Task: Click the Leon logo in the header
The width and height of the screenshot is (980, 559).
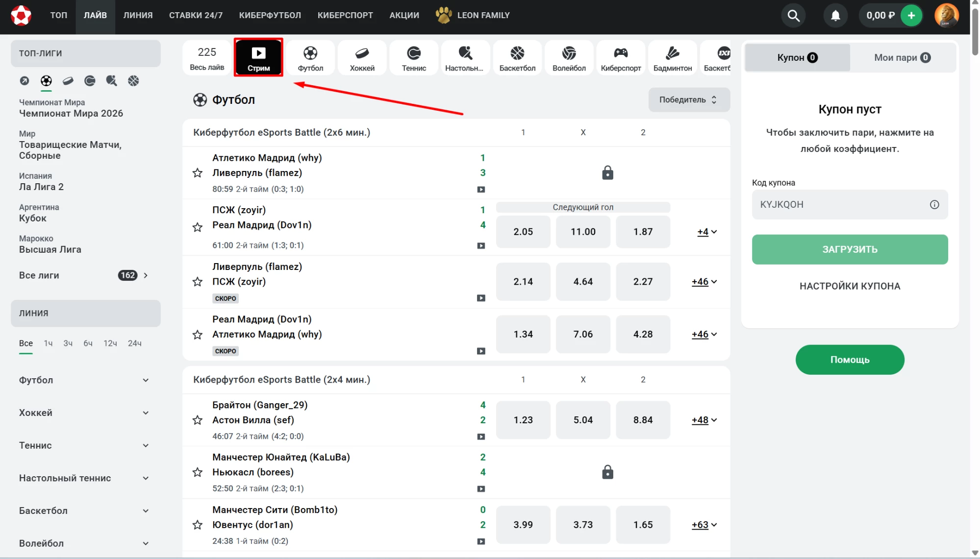Action: pyautogui.click(x=21, y=15)
